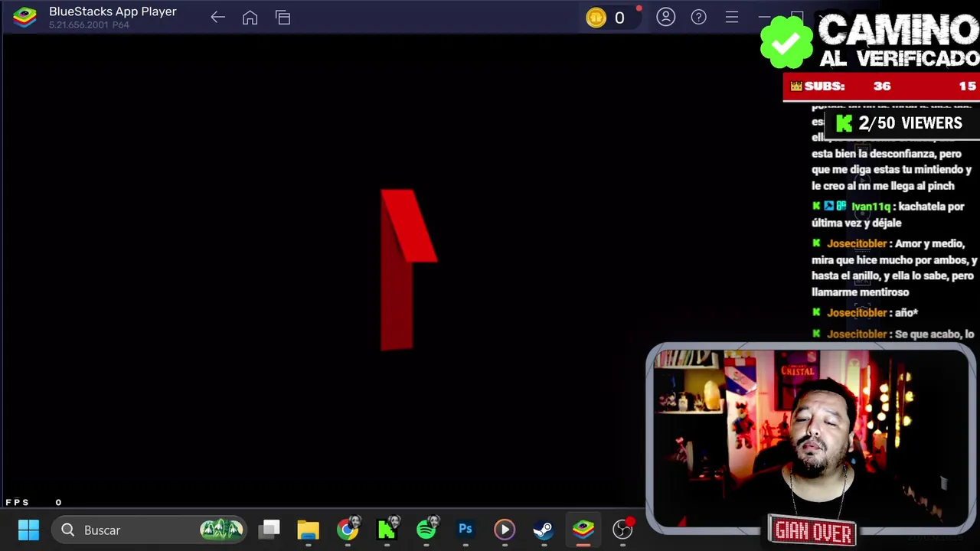This screenshot has height=551, width=980.
Task: Open Task View on the taskbar
Action: (x=269, y=530)
